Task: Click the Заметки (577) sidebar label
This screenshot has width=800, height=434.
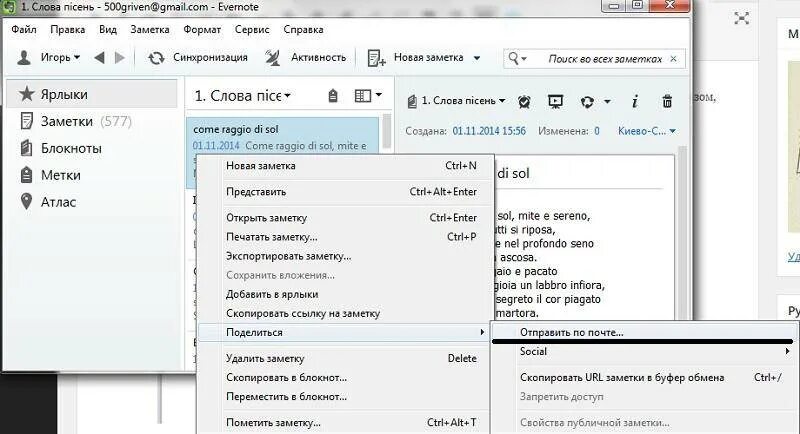Action: (x=86, y=121)
